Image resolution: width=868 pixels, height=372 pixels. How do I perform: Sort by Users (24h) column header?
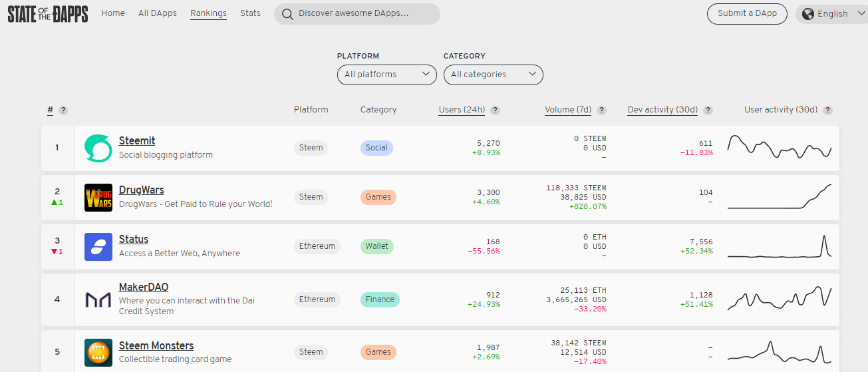coord(462,110)
